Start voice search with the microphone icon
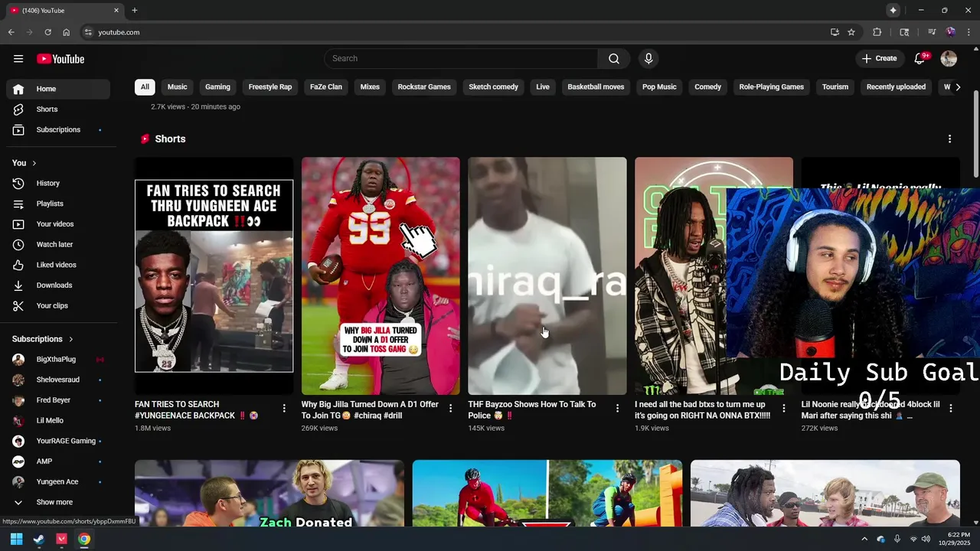Screen dimensions: 980x551 click(x=648, y=59)
